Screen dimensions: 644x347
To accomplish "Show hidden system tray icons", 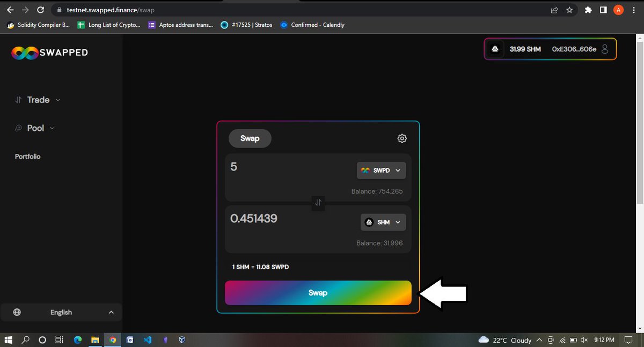I will tap(539, 340).
